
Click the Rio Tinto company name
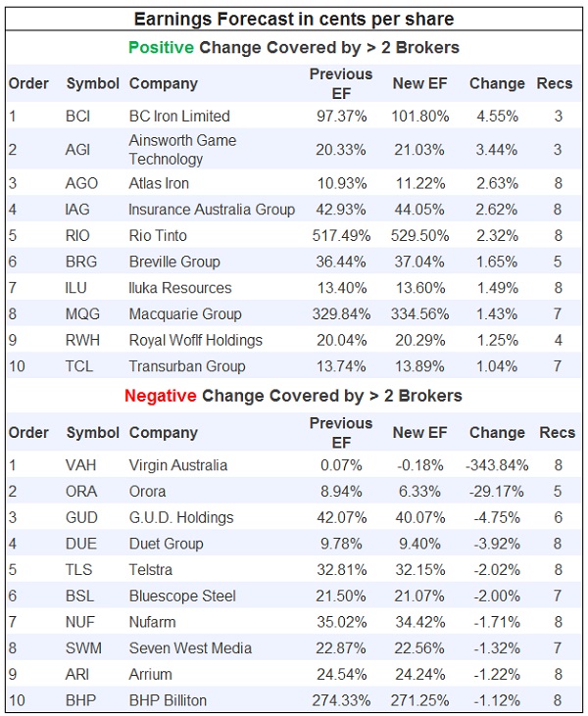click(x=158, y=236)
